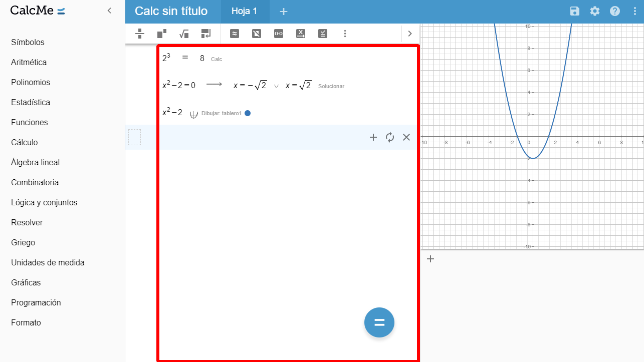This screenshot has width=644, height=362.
Task: Delete the current line with X icon
Action: pos(406,137)
